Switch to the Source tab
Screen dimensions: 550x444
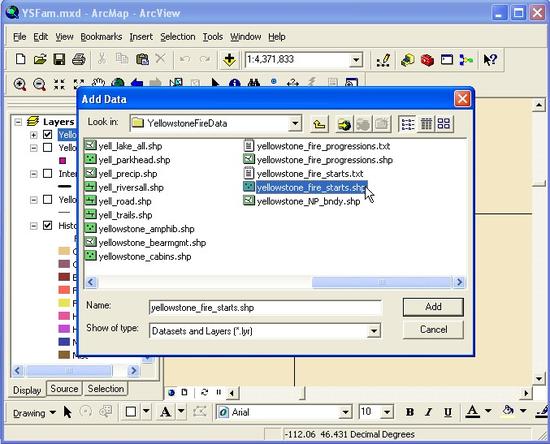tap(64, 389)
